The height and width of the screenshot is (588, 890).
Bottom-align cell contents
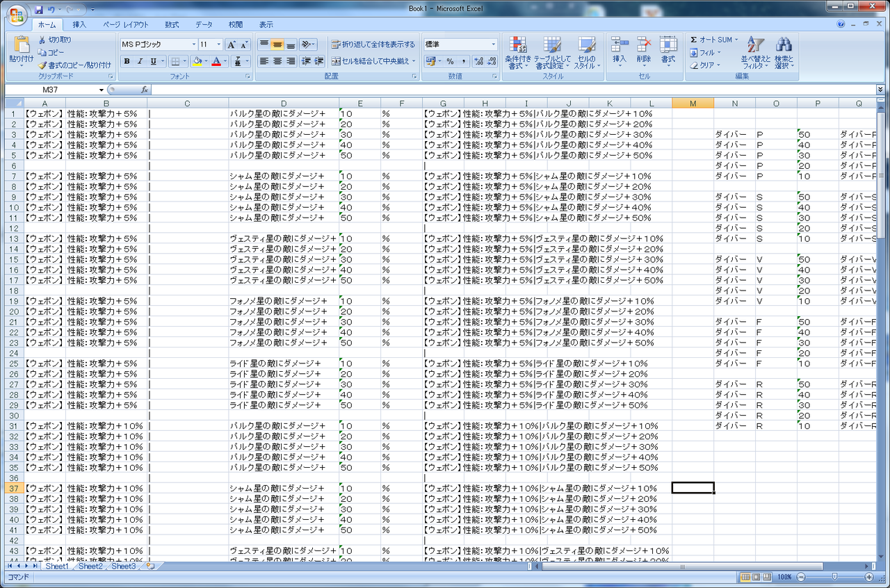point(291,44)
